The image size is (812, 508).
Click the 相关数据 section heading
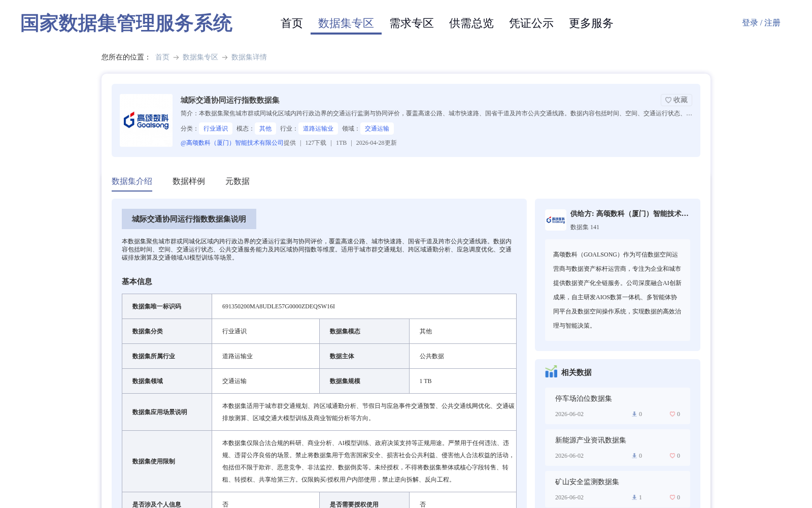(577, 372)
